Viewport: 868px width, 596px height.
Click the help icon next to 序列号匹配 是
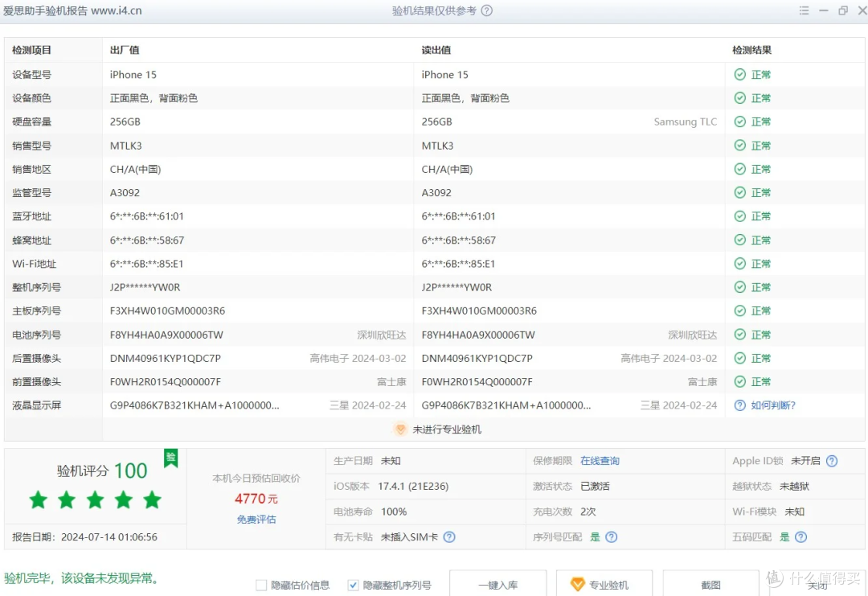(x=611, y=536)
